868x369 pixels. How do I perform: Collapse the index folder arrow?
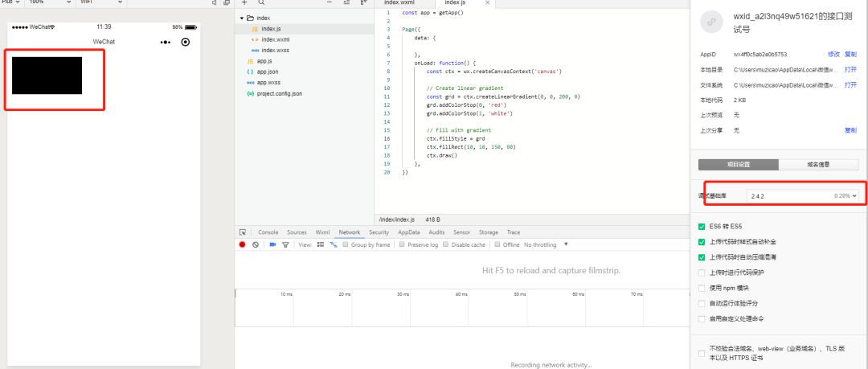(x=242, y=18)
